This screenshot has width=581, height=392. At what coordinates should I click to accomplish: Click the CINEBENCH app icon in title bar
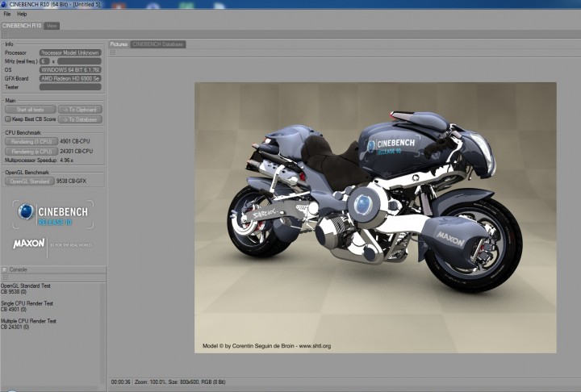click(x=4, y=4)
